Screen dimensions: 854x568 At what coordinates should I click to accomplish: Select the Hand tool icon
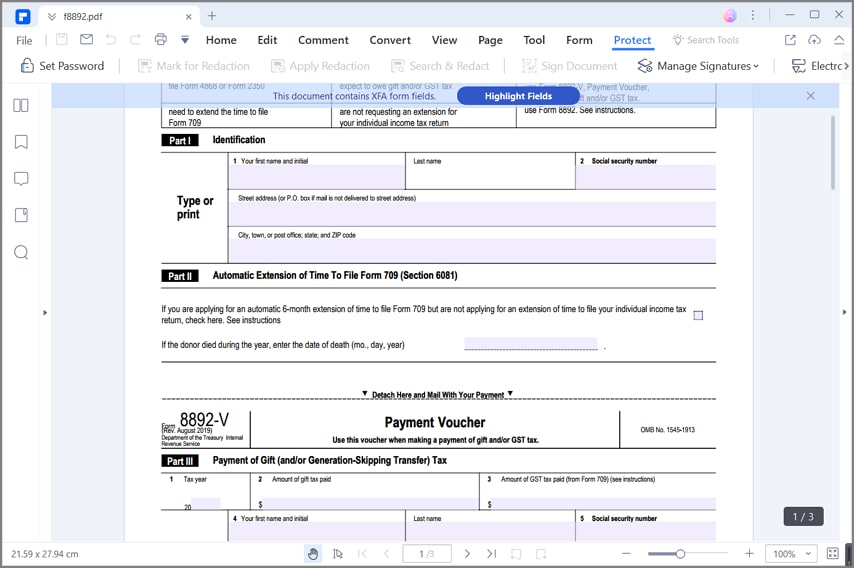click(x=313, y=554)
